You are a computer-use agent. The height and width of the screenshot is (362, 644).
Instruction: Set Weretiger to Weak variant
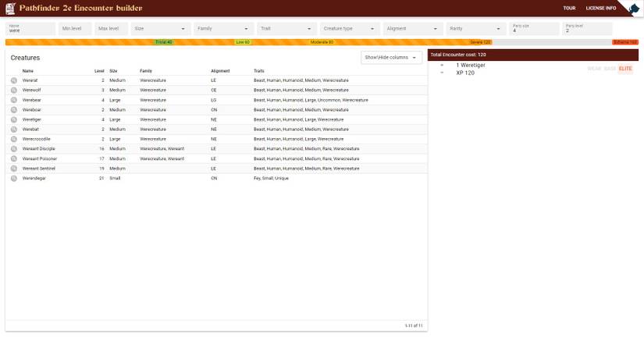pos(594,69)
